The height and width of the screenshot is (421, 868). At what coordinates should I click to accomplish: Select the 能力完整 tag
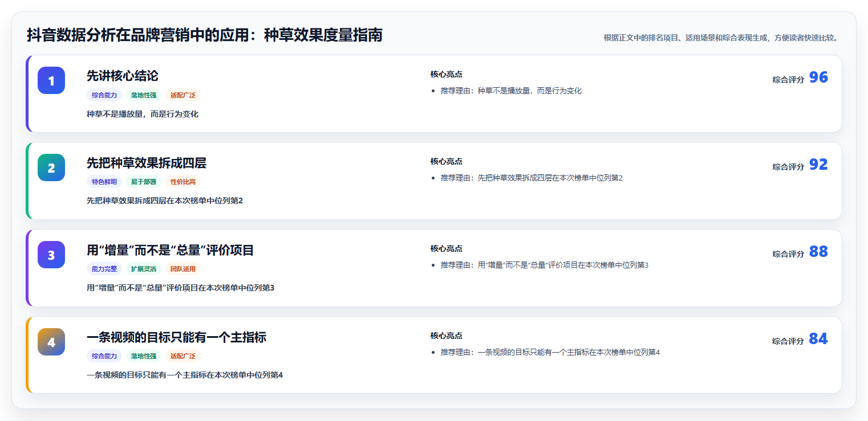point(104,269)
